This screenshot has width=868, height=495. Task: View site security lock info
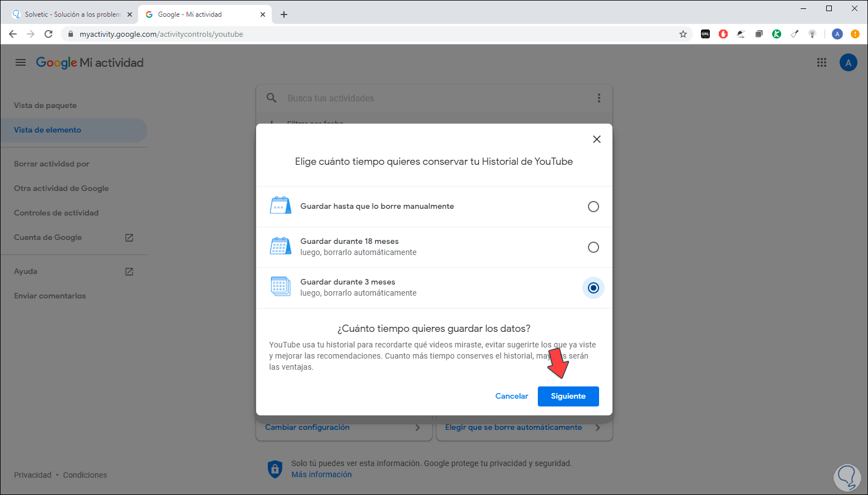pos(70,34)
